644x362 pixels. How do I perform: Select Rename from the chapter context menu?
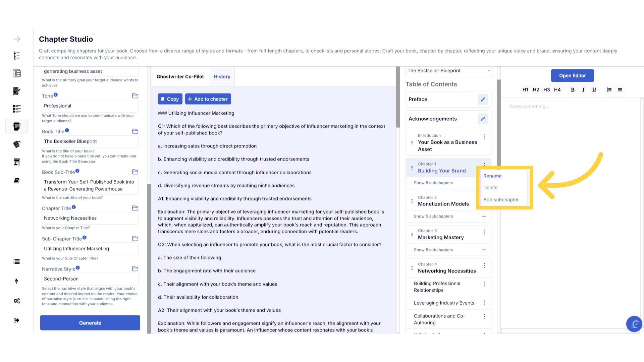(492, 176)
